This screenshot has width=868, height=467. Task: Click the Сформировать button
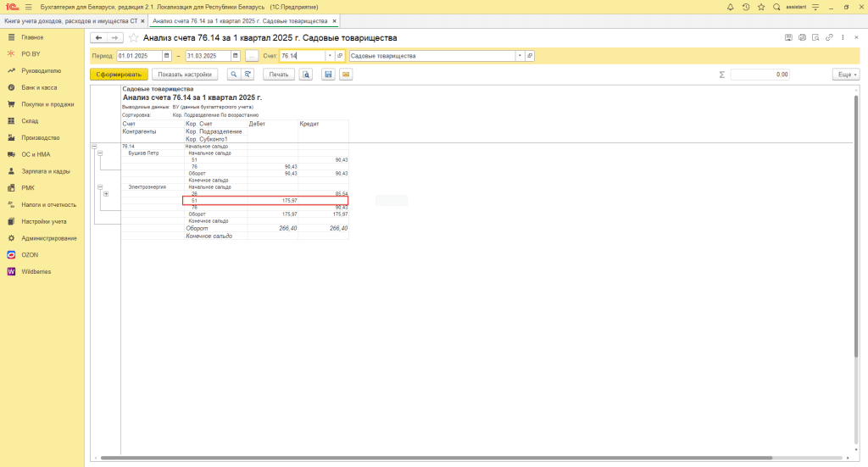coord(119,74)
